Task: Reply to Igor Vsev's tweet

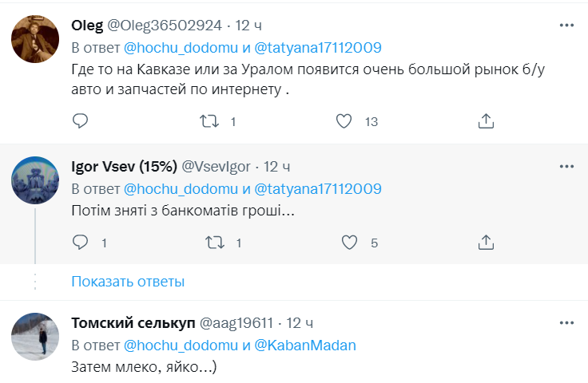Action: [x=80, y=242]
